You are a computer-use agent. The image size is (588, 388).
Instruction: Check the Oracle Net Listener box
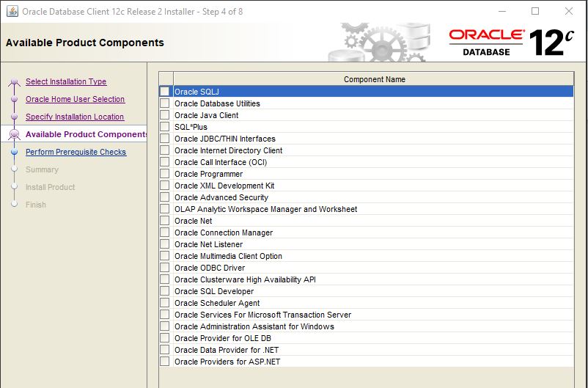tap(165, 244)
